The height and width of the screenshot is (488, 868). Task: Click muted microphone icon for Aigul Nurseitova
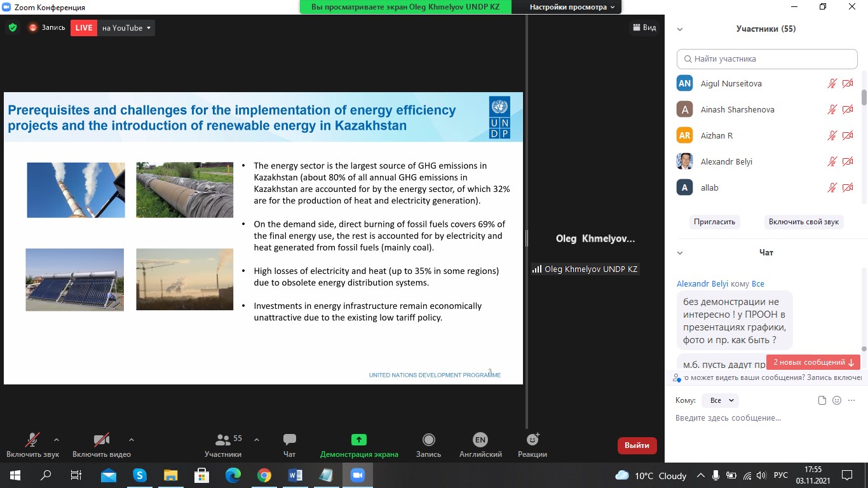pos(832,83)
